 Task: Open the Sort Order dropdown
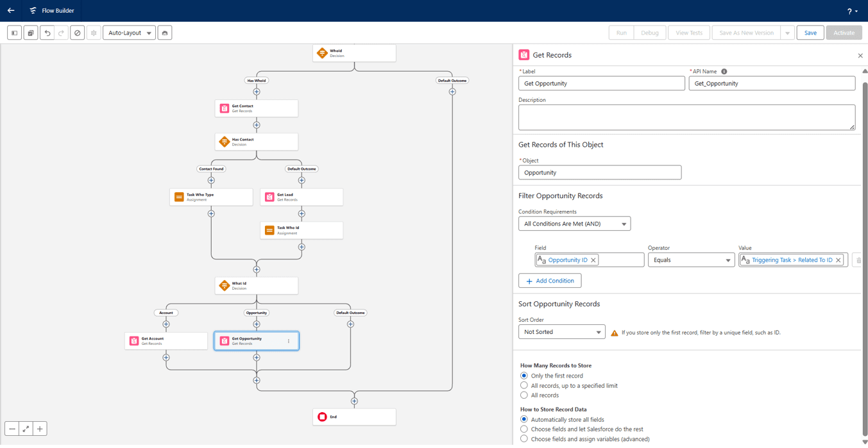pos(561,332)
